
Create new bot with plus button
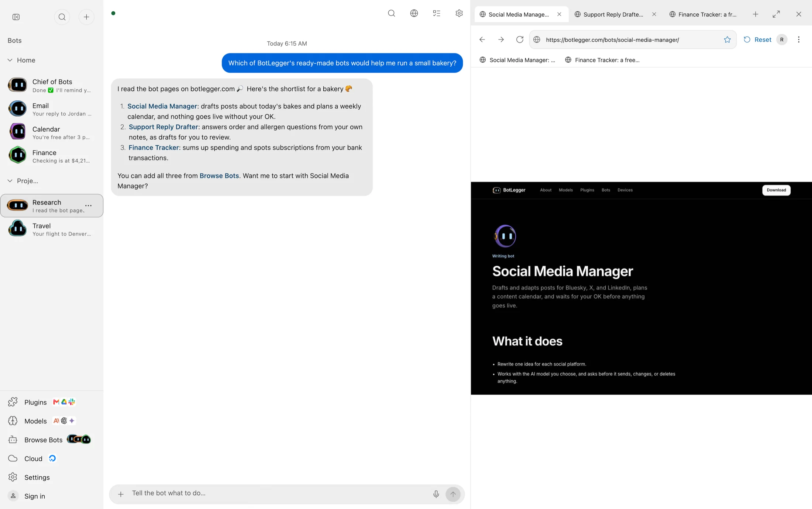[x=86, y=17]
